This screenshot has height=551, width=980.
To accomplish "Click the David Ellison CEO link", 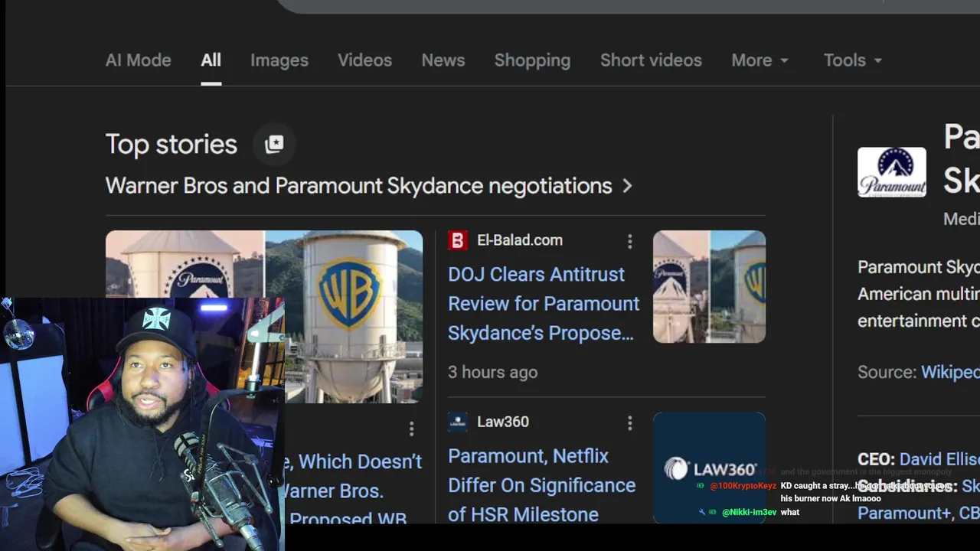I will point(939,459).
